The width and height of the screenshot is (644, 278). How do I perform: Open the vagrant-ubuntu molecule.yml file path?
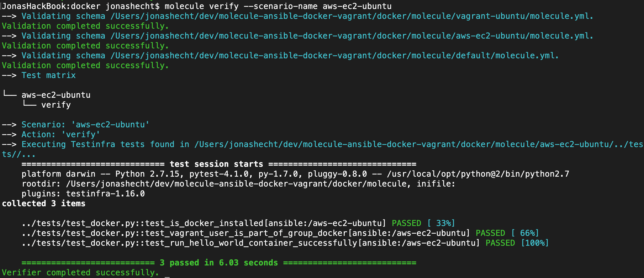pos(351,16)
